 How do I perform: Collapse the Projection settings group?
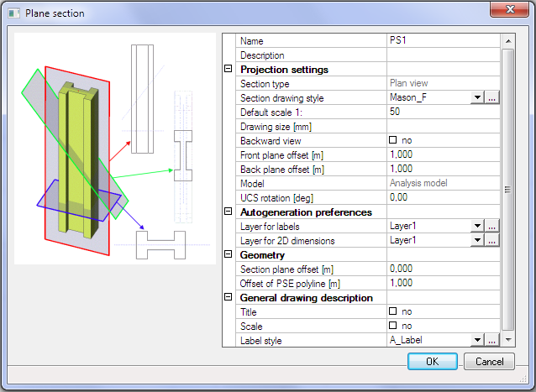click(229, 70)
